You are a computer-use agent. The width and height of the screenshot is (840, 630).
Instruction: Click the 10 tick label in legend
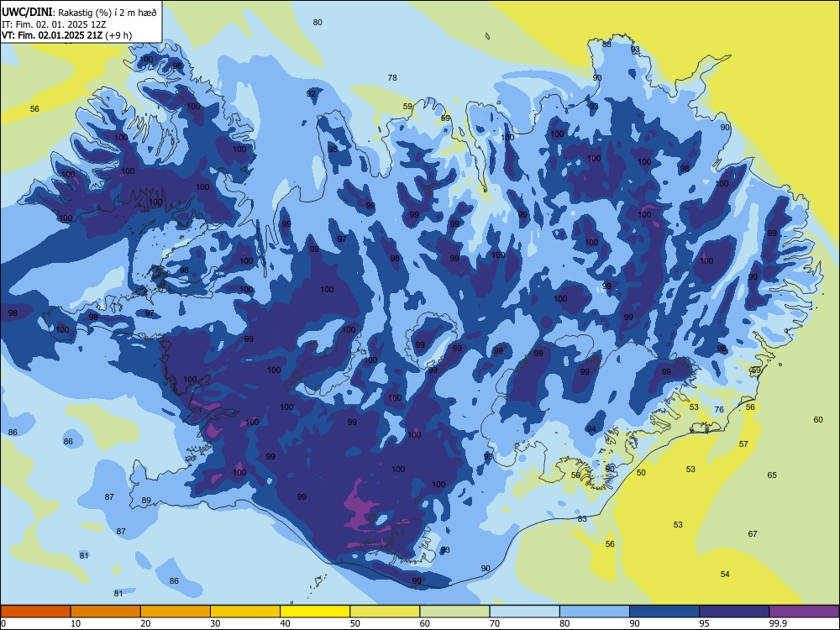tap(76, 623)
